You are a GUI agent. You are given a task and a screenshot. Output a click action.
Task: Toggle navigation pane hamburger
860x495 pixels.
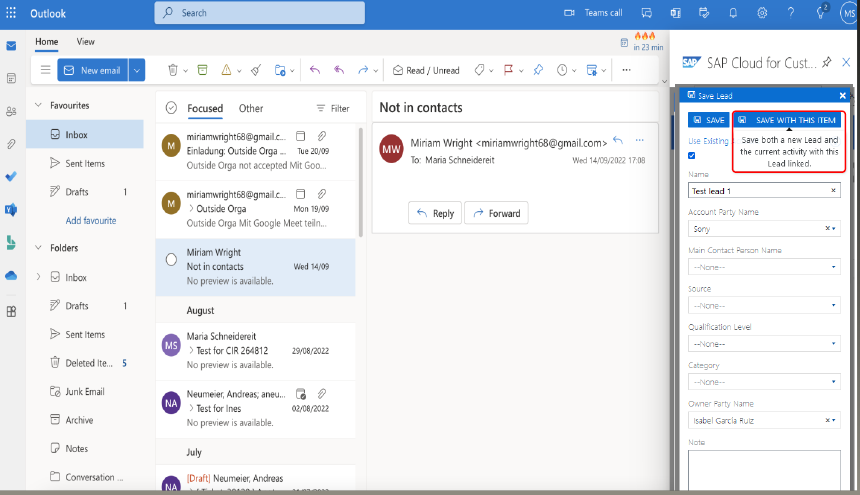click(x=46, y=70)
